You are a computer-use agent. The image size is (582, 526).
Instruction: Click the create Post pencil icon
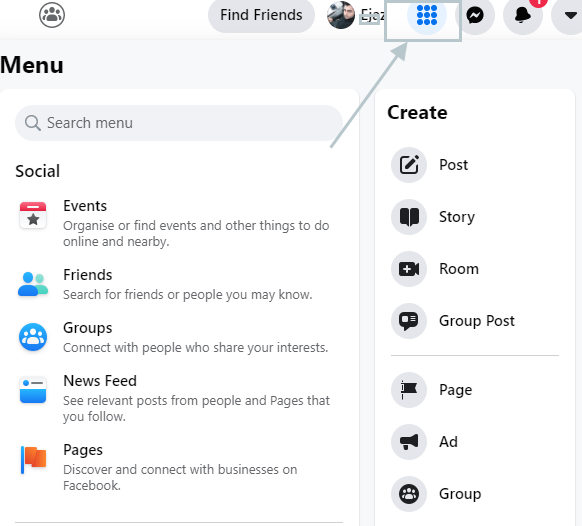409,165
